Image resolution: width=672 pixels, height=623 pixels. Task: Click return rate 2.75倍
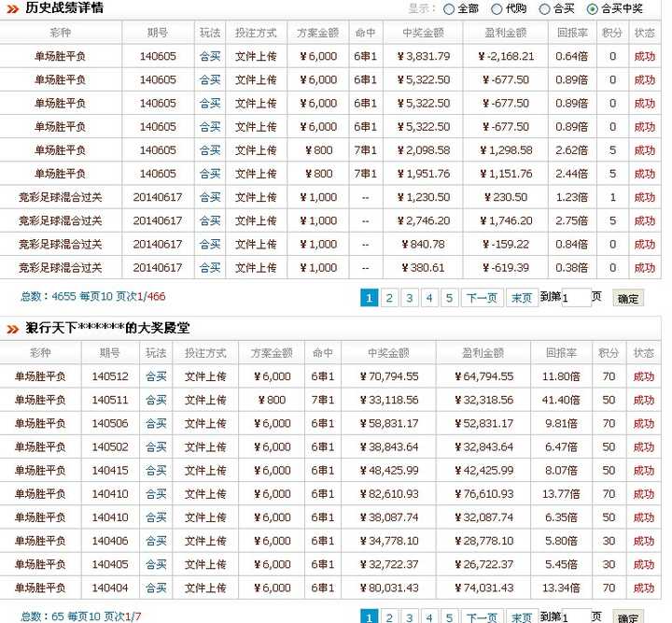[572, 220]
